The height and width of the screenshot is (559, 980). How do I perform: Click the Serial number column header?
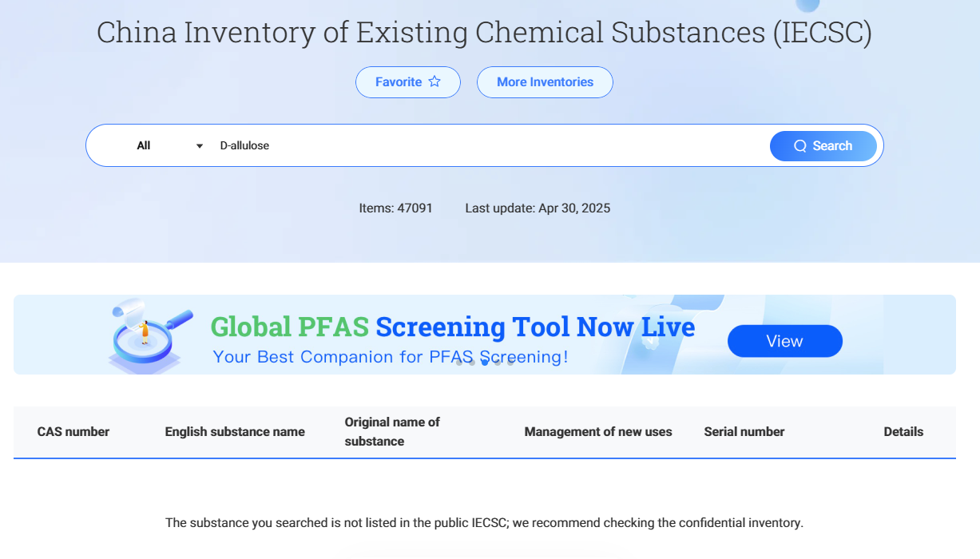click(x=744, y=431)
